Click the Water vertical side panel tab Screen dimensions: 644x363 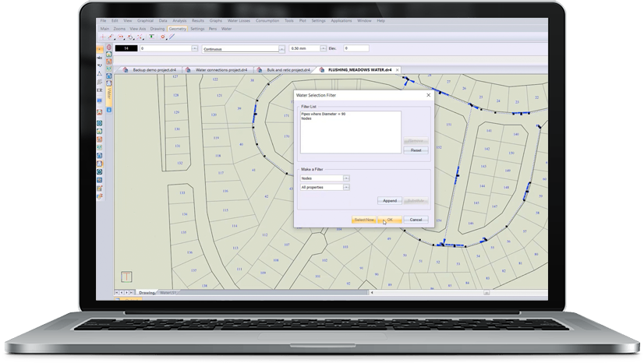[110, 93]
